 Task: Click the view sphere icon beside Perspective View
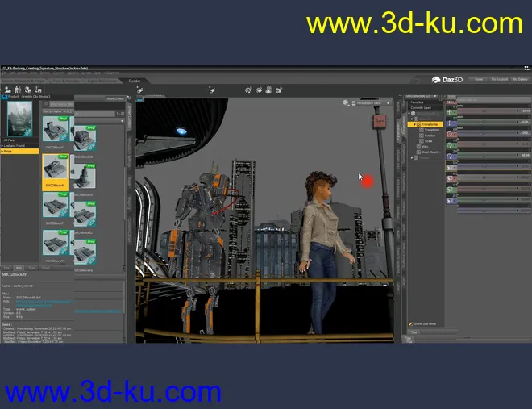point(347,103)
